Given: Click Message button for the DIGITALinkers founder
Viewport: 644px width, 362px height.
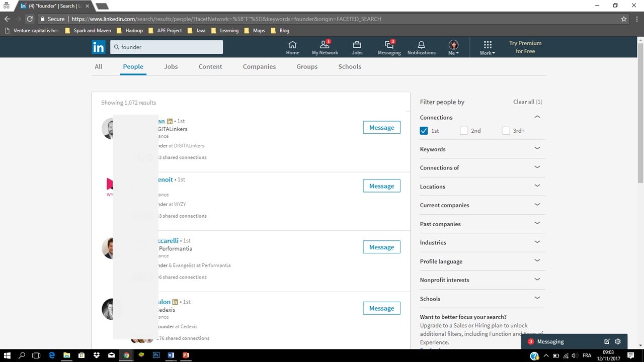Looking at the screenshot, I should point(381,127).
